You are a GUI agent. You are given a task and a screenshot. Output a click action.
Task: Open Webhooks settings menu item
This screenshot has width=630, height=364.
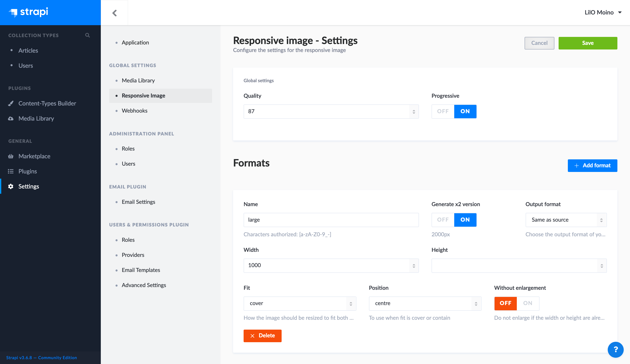coord(134,110)
